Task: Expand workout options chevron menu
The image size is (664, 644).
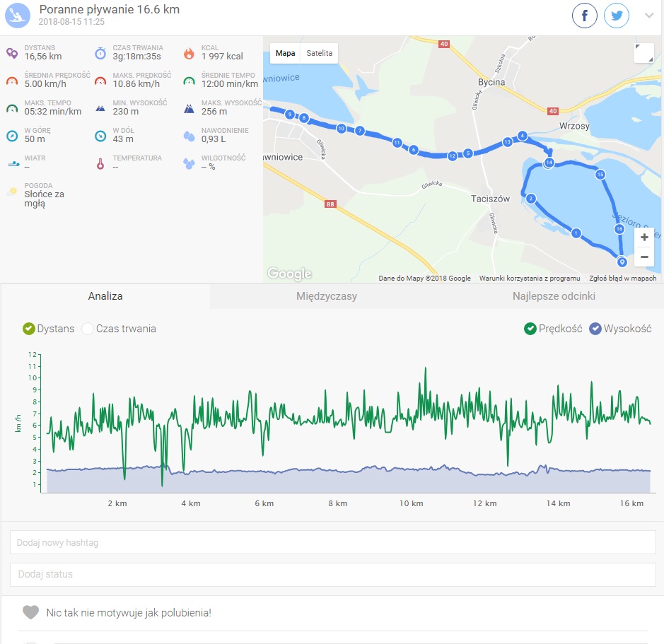Action: (x=649, y=16)
